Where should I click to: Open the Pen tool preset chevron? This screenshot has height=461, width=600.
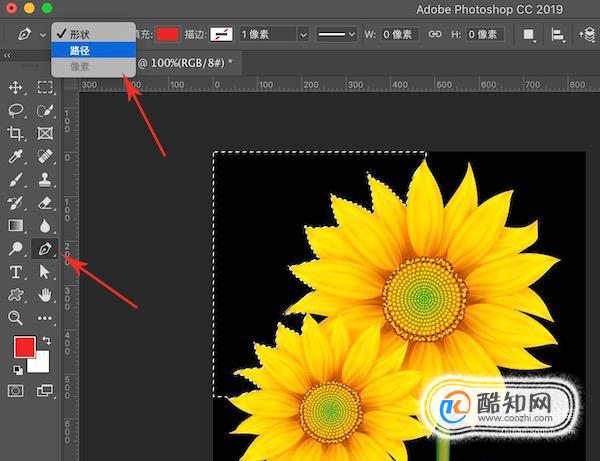click(43, 35)
